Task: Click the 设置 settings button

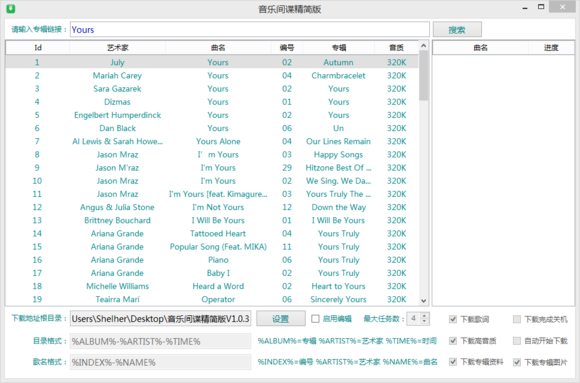Action: pos(281,319)
